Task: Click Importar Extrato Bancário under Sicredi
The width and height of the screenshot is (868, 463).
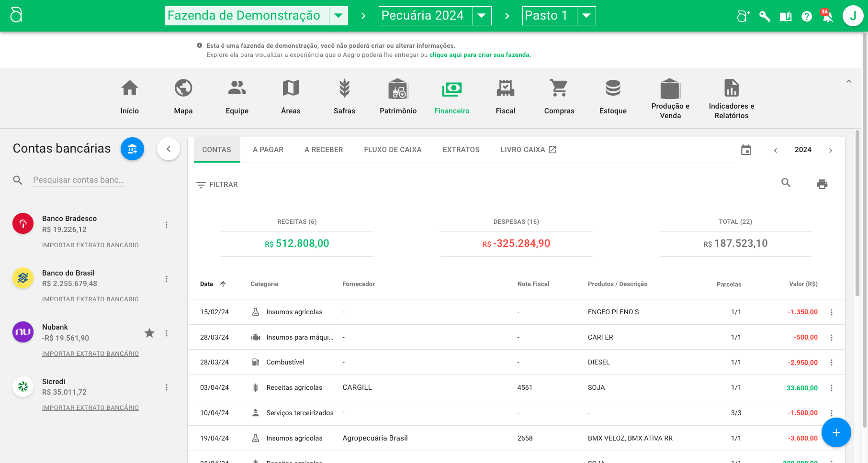Action: coord(90,408)
